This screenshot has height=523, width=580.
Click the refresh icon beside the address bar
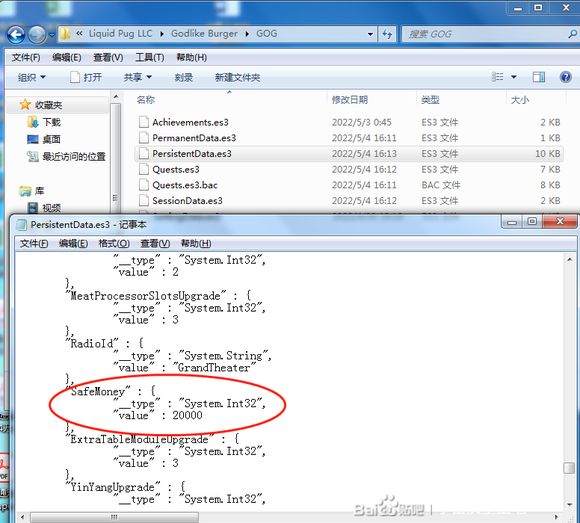(387, 34)
